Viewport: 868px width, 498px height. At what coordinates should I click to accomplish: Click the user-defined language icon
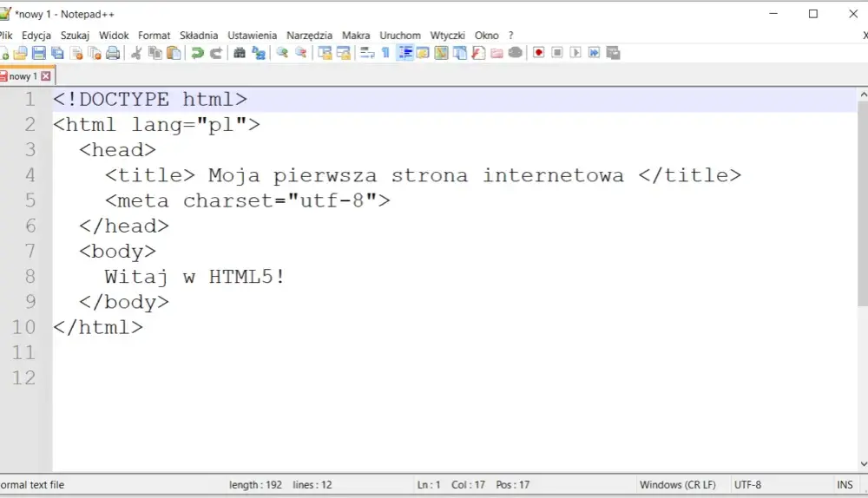423,53
